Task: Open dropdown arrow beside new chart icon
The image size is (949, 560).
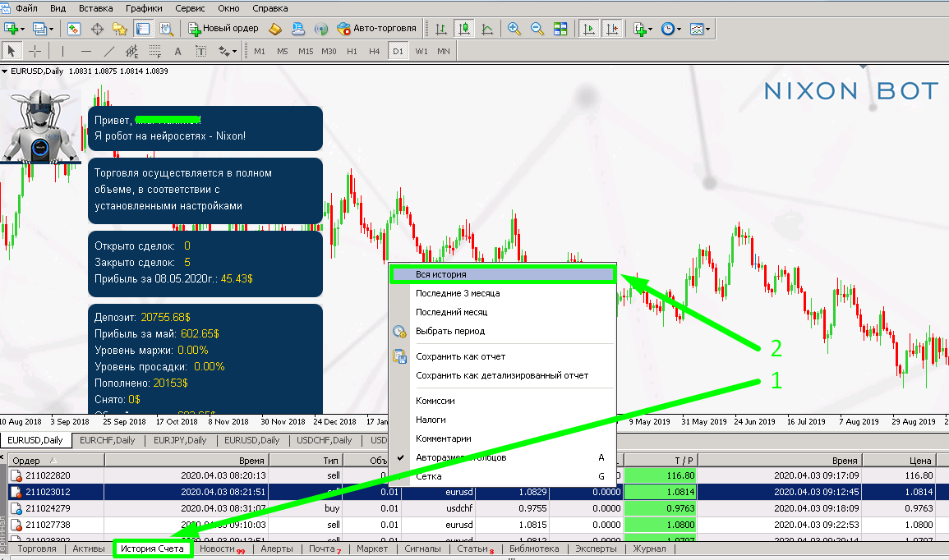Action: coord(22,29)
